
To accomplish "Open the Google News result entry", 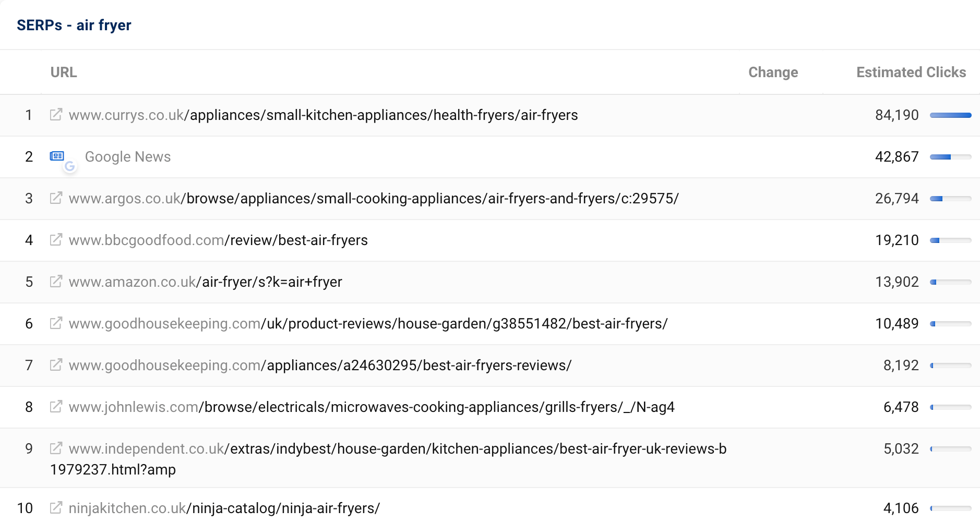I will 128,156.
